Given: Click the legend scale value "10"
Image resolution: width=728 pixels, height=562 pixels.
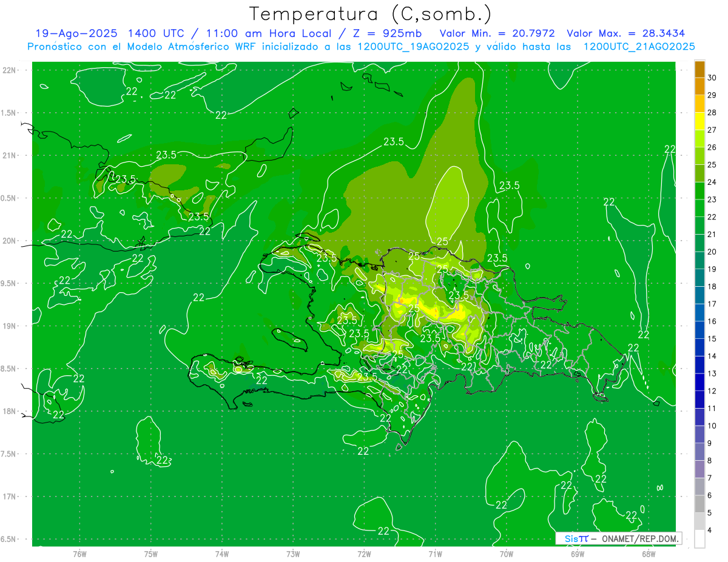Looking at the screenshot, I should coord(712,426).
